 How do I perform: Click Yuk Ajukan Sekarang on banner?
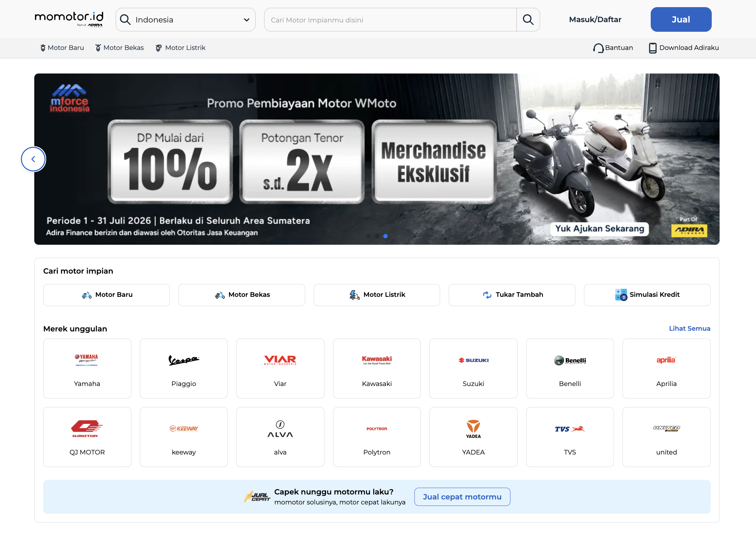click(600, 229)
